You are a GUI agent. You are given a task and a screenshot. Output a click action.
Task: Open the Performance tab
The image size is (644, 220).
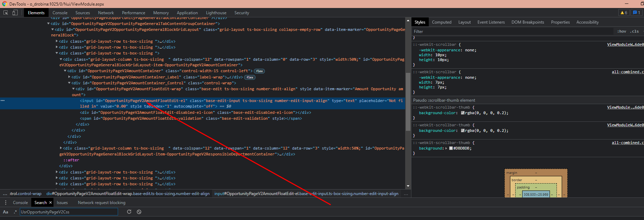tap(134, 13)
